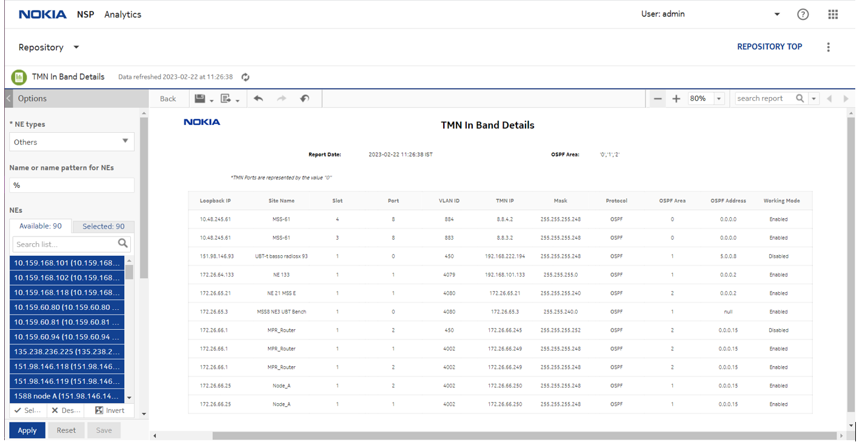Open the 80% zoom level dropdown
The image size is (868, 442).
(x=719, y=99)
